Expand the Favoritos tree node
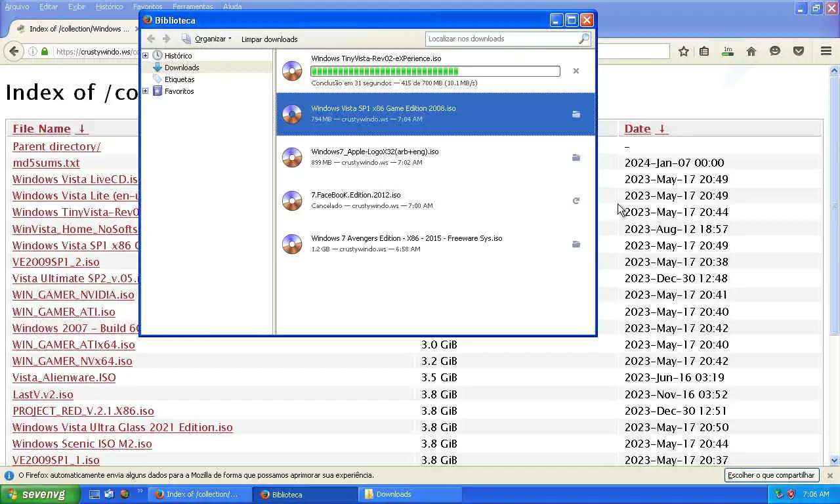The width and height of the screenshot is (840, 504). tap(146, 91)
